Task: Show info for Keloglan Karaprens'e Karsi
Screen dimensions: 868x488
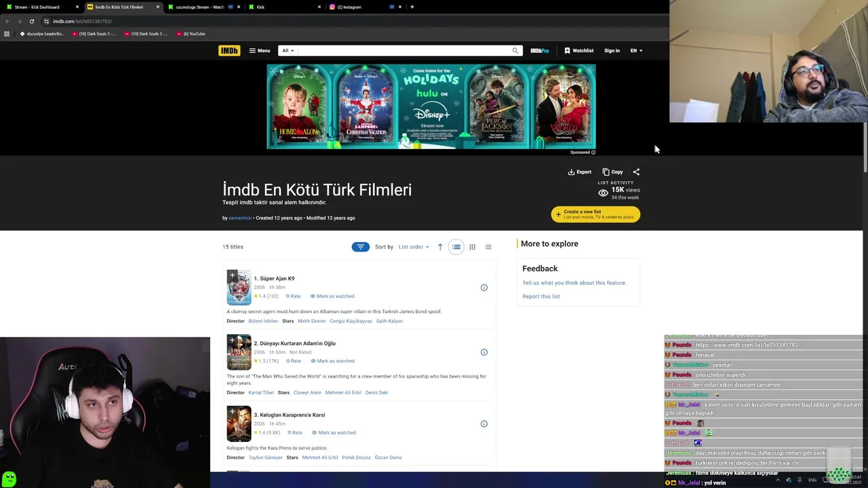Action: coord(484,424)
